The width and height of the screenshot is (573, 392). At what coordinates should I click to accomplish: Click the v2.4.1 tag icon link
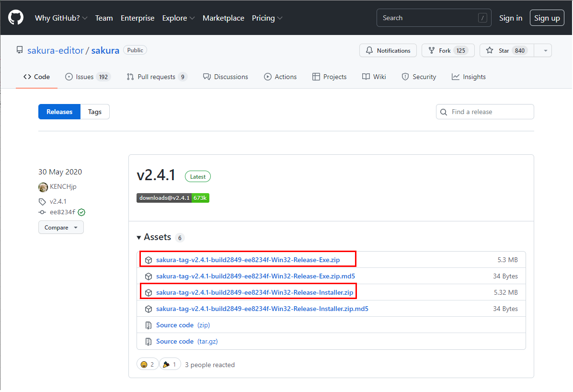[x=53, y=201]
